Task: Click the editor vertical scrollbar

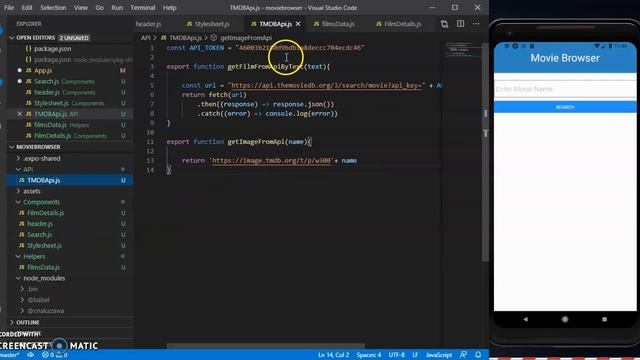Action: [x=485, y=151]
